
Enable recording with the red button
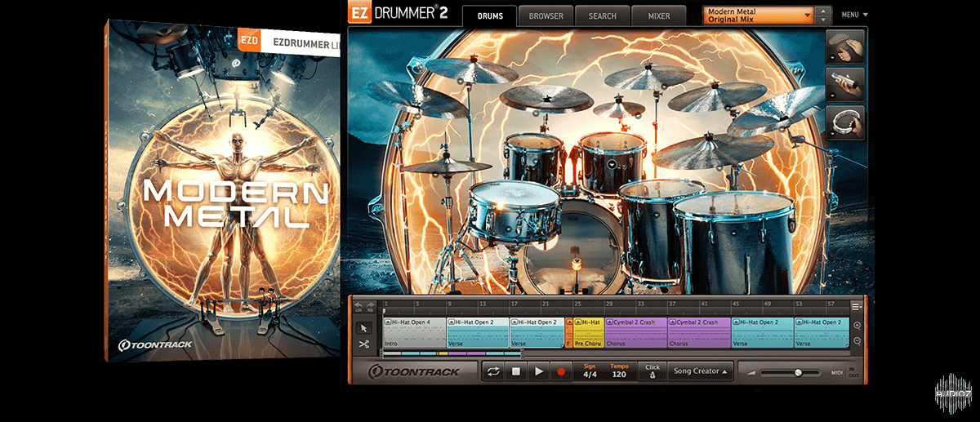click(x=560, y=371)
